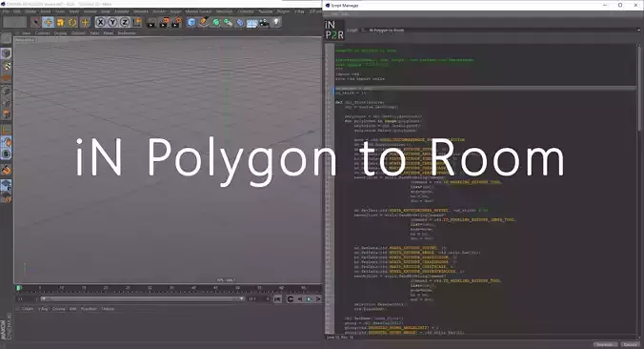
Task: Click the green generator object icon
Action: point(216,22)
